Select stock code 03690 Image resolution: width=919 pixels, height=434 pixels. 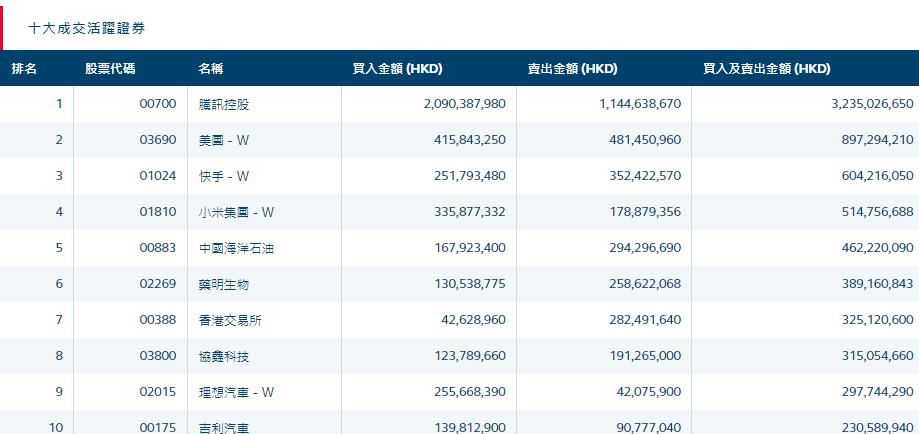click(x=158, y=140)
